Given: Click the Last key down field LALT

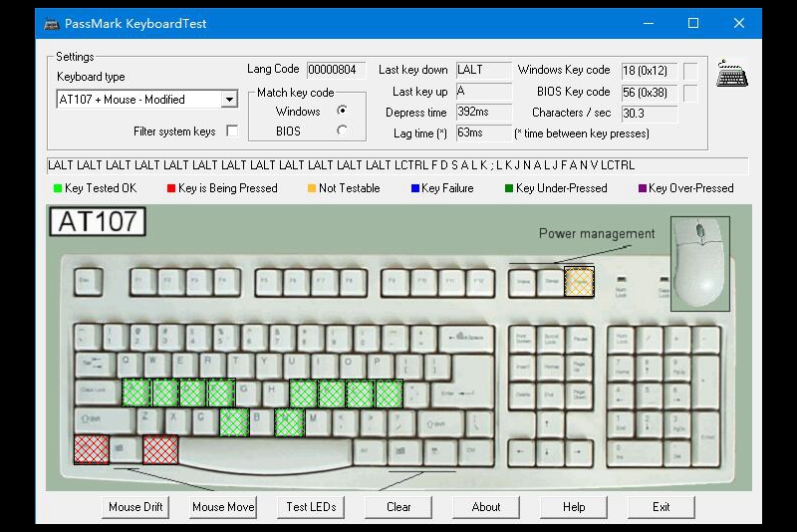Looking at the screenshot, I should [x=483, y=70].
